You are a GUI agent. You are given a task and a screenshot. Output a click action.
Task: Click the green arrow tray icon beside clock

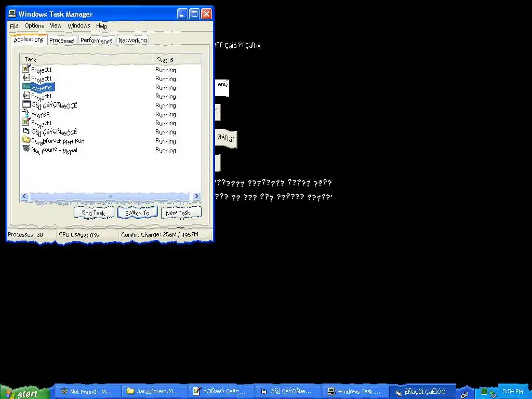coord(494,394)
